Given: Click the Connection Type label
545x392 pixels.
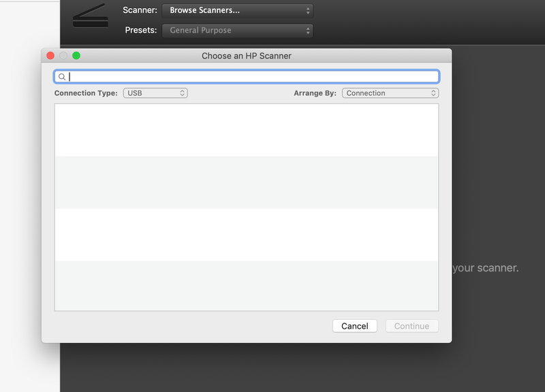Looking at the screenshot, I should 86,93.
